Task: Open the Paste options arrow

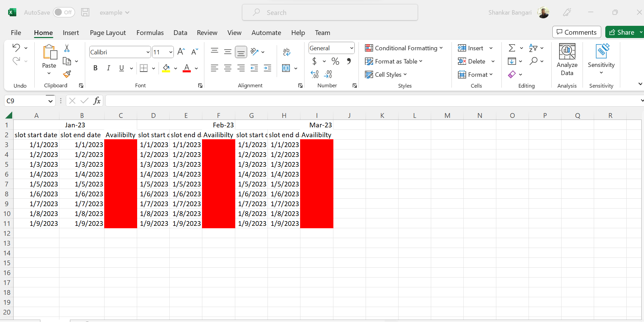Action: pos(49,73)
